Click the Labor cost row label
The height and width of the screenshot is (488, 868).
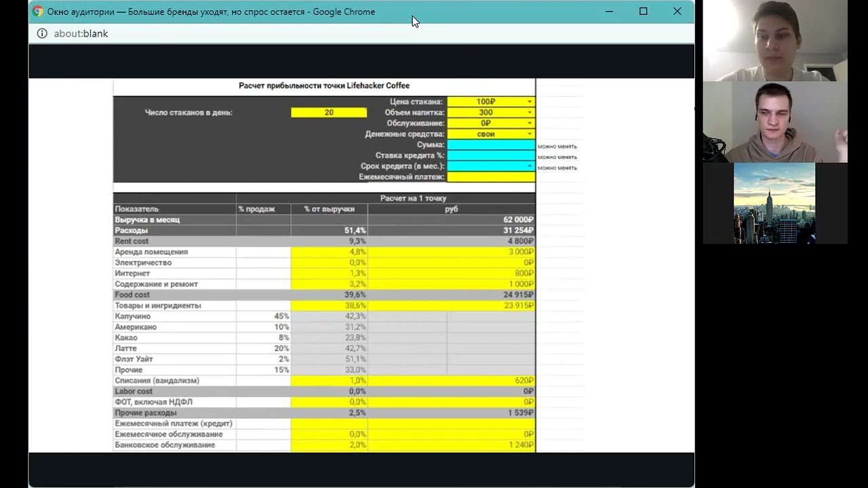pos(134,392)
